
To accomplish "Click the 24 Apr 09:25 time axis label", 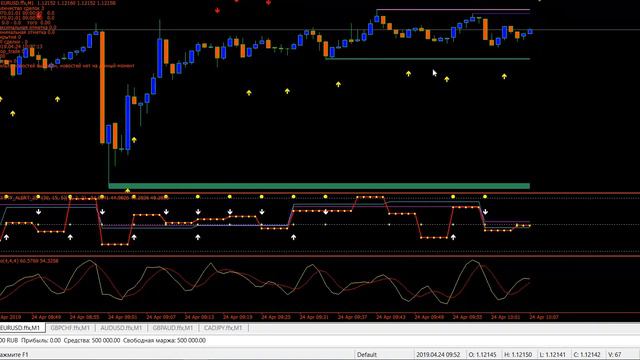I will pyautogui.click(x=276, y=317).
